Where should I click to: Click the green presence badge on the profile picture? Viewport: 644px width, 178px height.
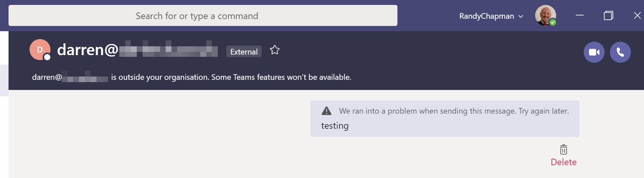[x=553, y=23]
